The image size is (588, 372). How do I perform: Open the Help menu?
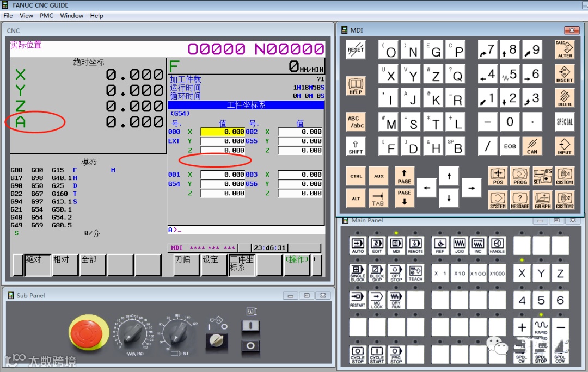click(96, 15)
